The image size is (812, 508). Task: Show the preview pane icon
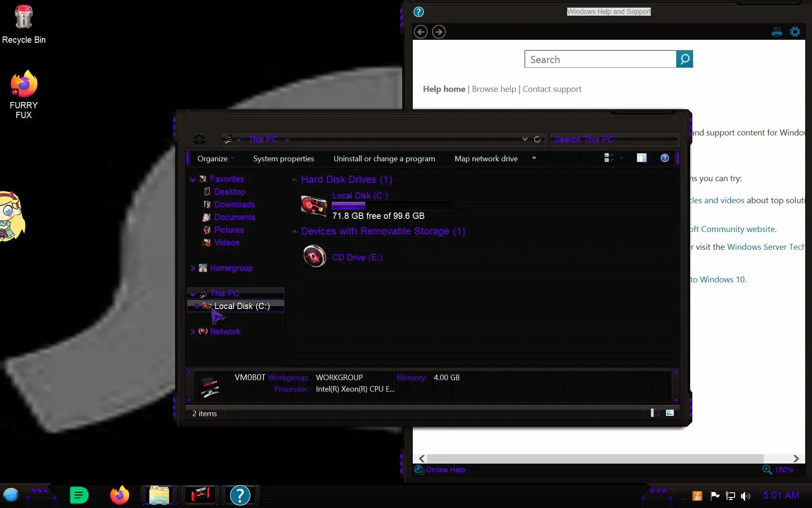coord(642,158)
